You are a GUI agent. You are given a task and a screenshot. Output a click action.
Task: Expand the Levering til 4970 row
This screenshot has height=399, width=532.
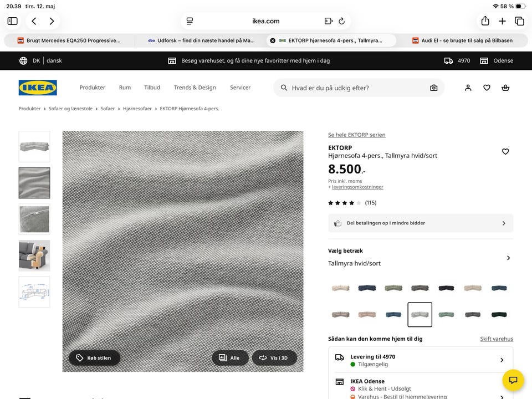coord(421,360)
